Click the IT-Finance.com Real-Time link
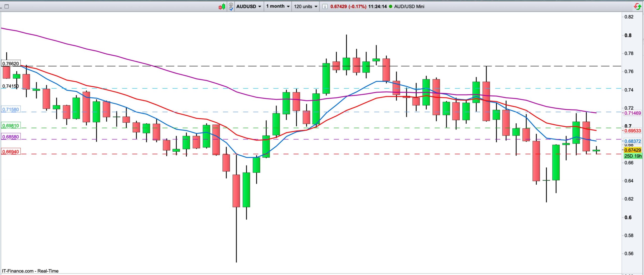Image resolution: width=644 pixels, height=275 pixels. [x=30, y=271]
